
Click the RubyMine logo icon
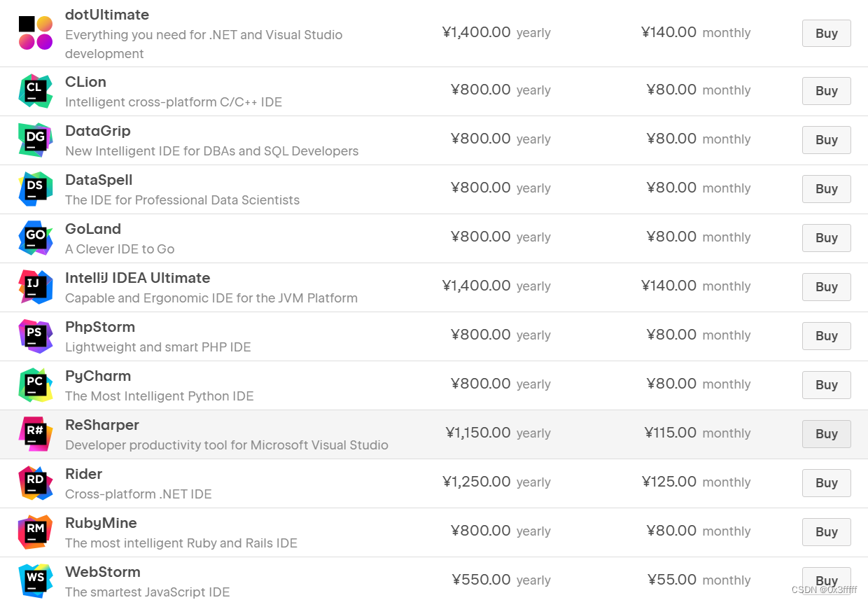(36, 532)
